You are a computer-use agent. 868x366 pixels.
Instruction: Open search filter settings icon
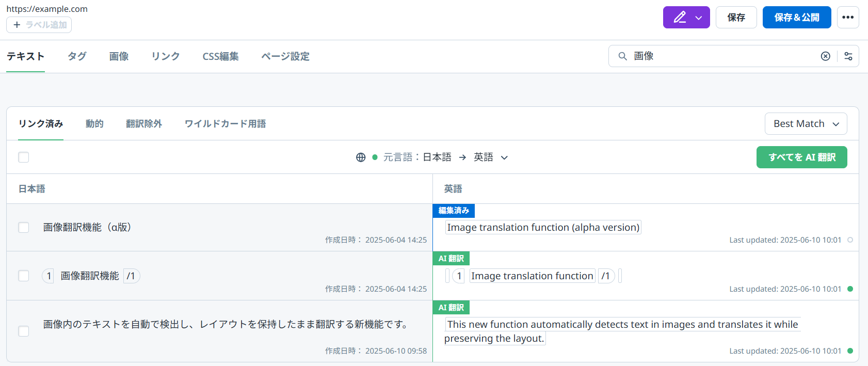tap(848, 56)
